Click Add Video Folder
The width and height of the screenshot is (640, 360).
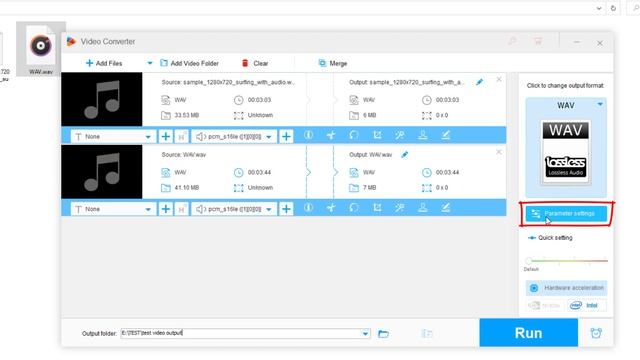(x=189, y=63)
